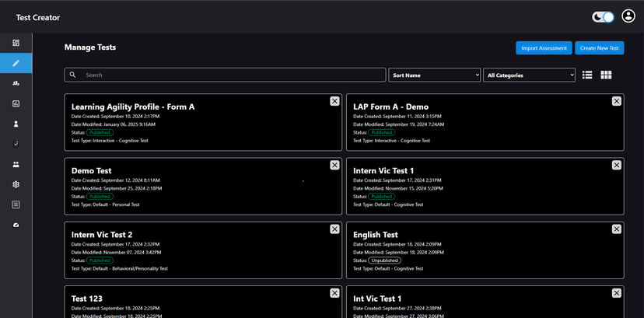Open the Intern Vic Test 1 title
The height and width of the screenshot is (318, 644).
tap(383, 171)
